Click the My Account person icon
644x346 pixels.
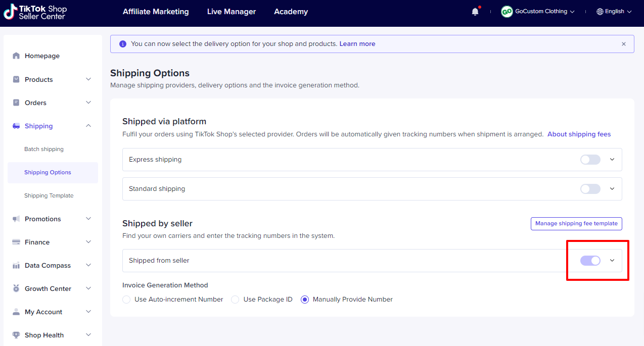[x=16, y=312]
